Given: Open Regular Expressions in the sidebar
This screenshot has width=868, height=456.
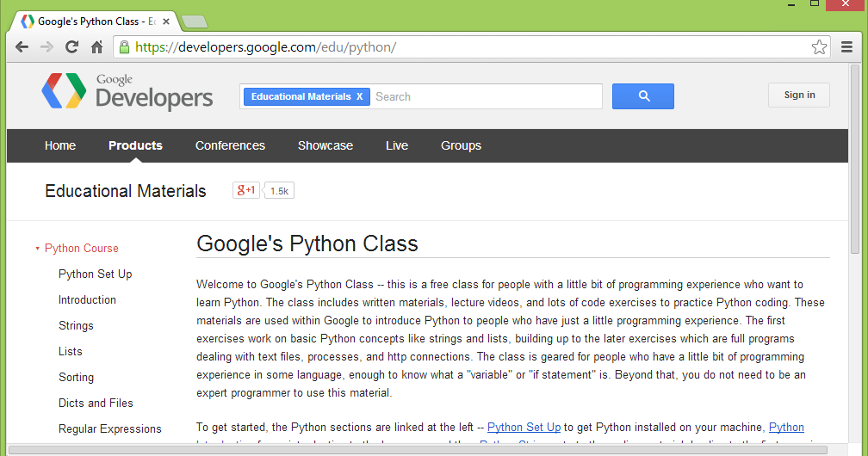Looking at the screenshot, I should [109, 428].
